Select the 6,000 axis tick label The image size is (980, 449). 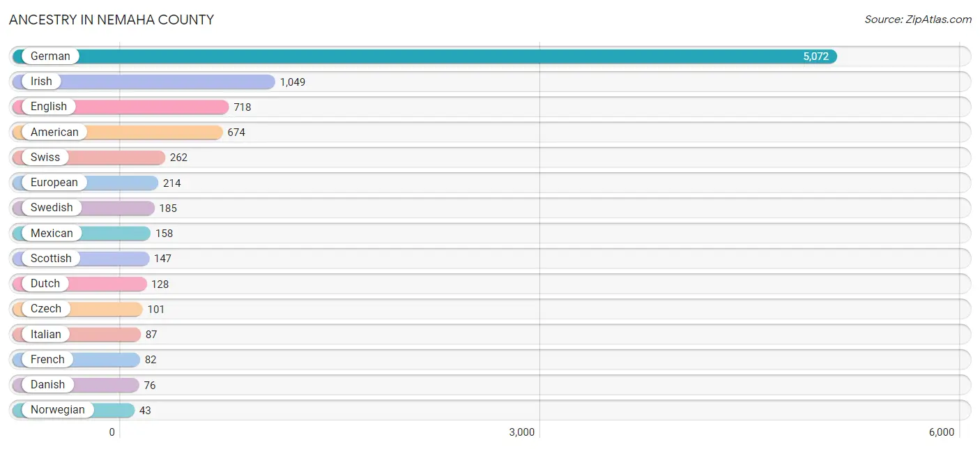coord(942,432)
